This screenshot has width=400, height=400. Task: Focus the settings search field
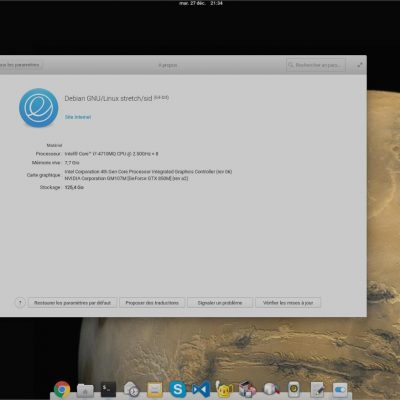tap(316, 65)
